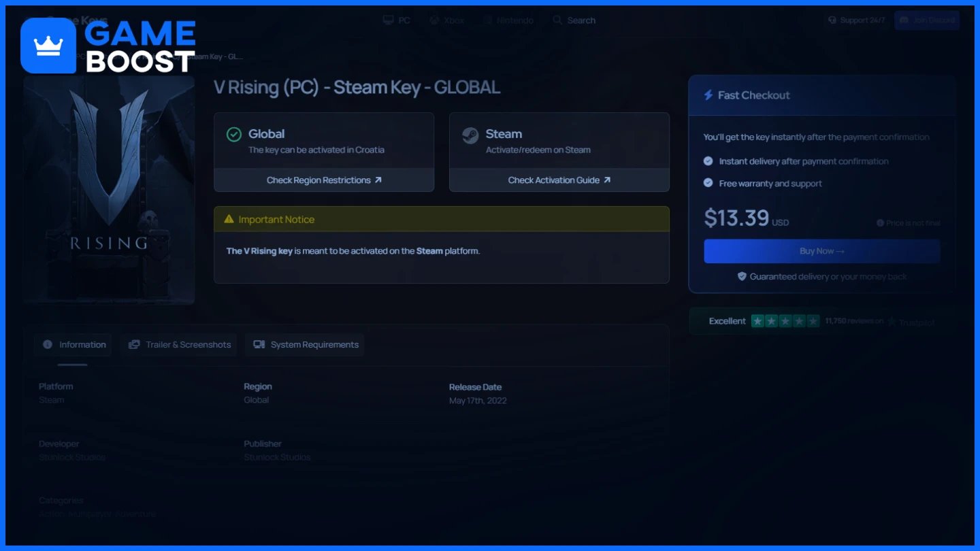Open Check Region Restrictions link
Screen dimensions: 980x551
pyautogui.click(x=324, y=180)
